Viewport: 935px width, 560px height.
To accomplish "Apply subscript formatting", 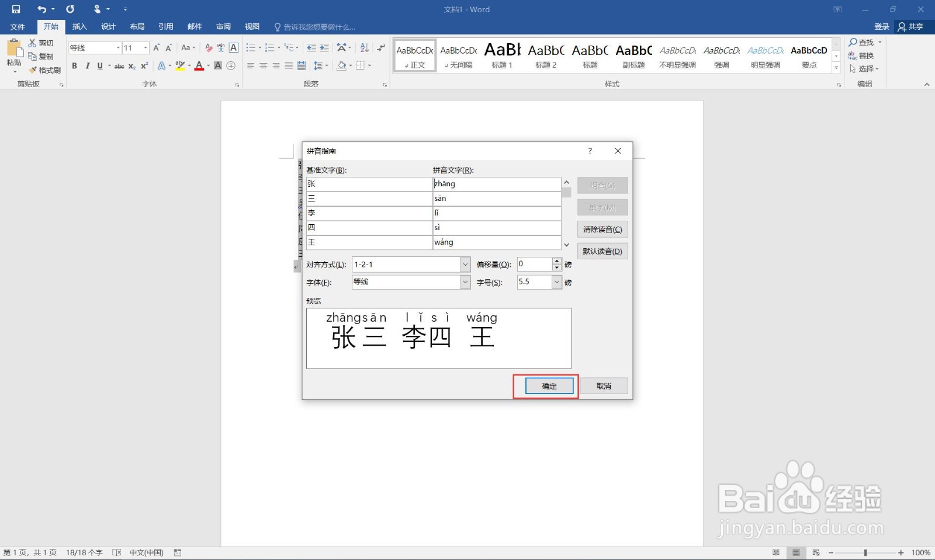I will (132, 66).
